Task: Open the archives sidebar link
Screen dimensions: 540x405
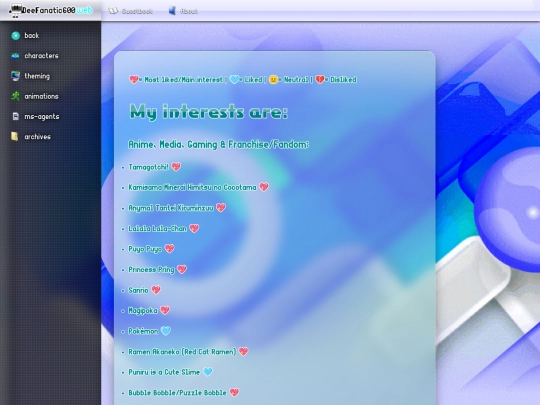Action: (38, 137)
